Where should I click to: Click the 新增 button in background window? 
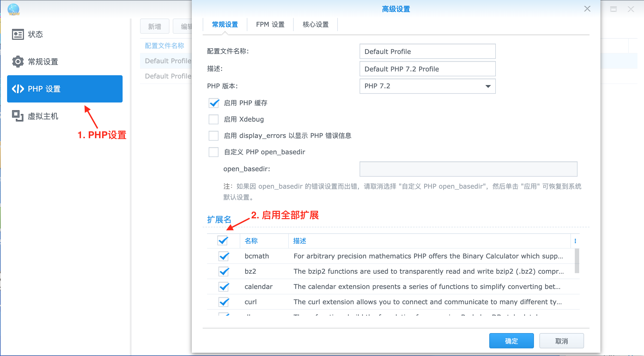(155, 26)
